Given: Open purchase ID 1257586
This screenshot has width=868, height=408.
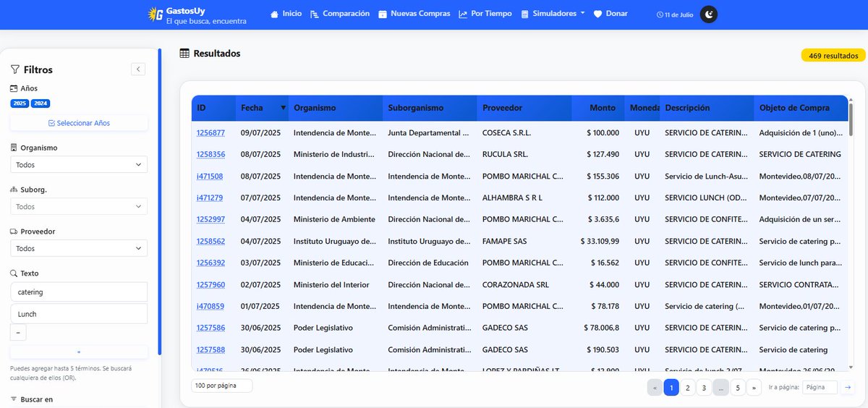Looking at the screenshot, I should pos(210,328).
